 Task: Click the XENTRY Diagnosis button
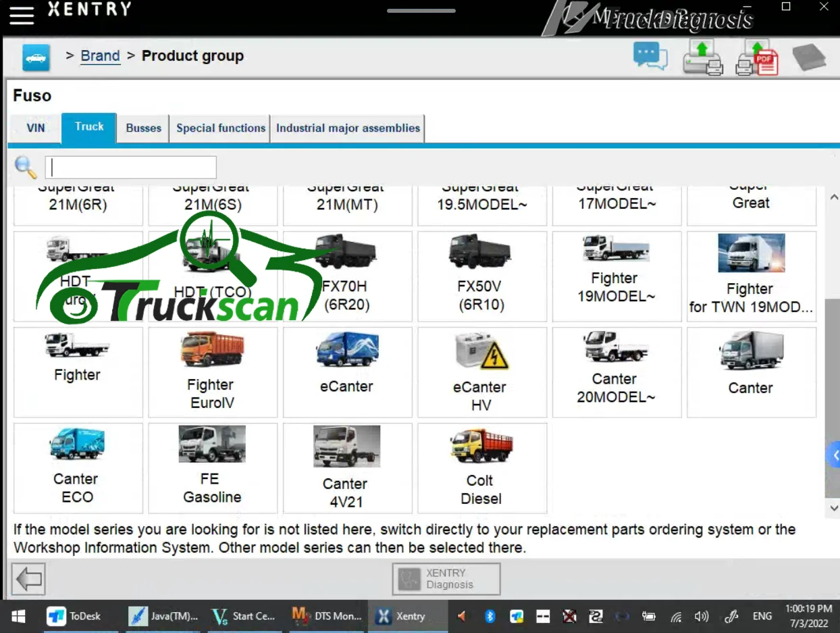point(446,579)
